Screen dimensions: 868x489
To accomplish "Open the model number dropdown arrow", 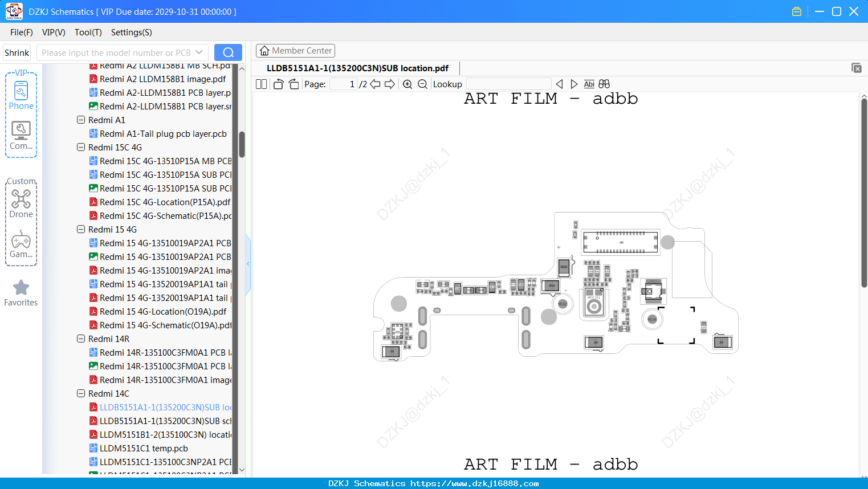I will click(x=199, y=52).
